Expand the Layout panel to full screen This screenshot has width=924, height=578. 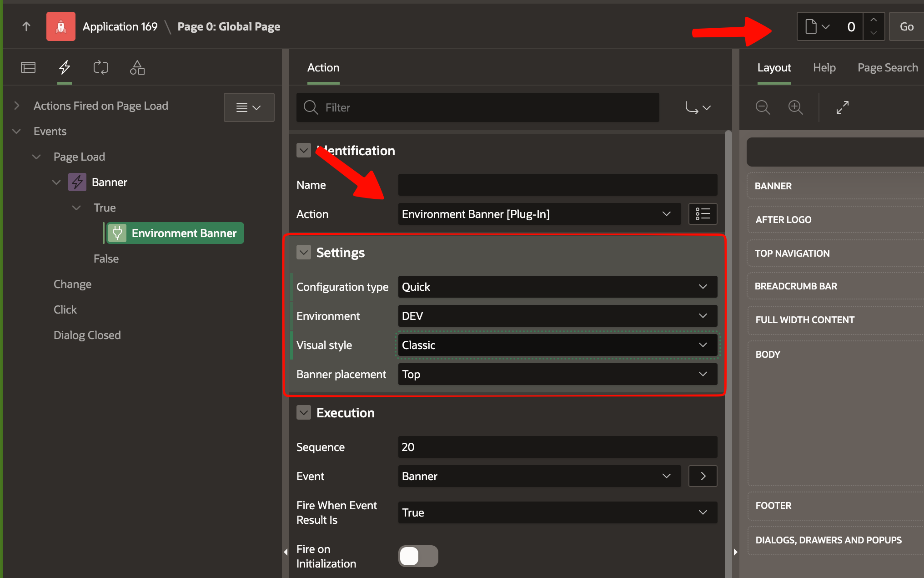point(842,107)
